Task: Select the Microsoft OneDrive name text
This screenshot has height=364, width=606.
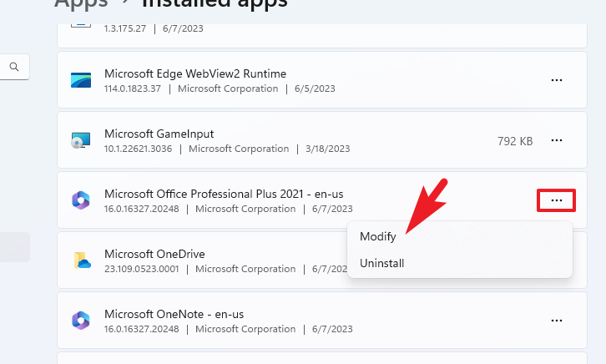Action: [154, 254]
